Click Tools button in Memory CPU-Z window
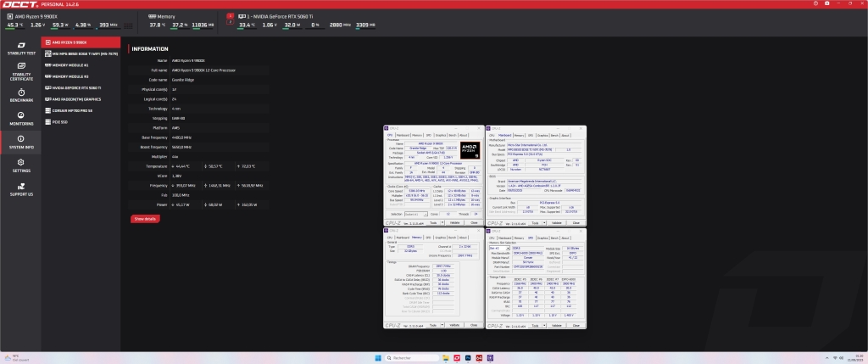Screen dimensions: 868x364 [433, 325]
